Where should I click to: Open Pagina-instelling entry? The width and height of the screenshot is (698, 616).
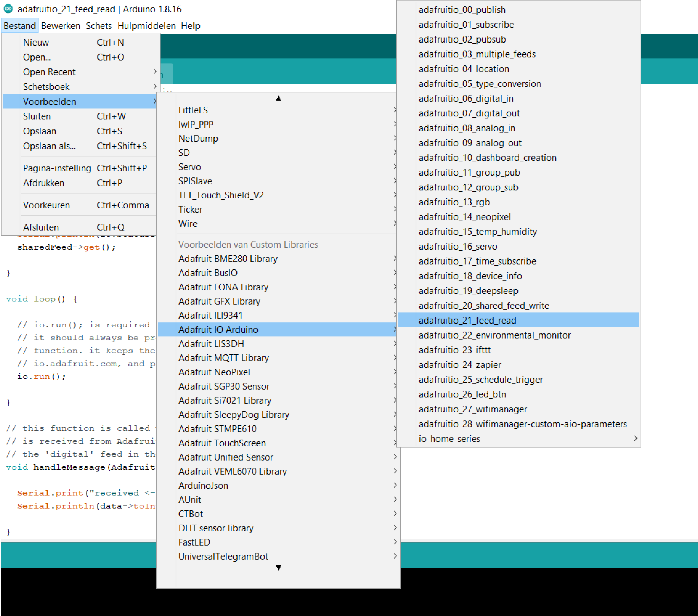[x=79, y=168]
